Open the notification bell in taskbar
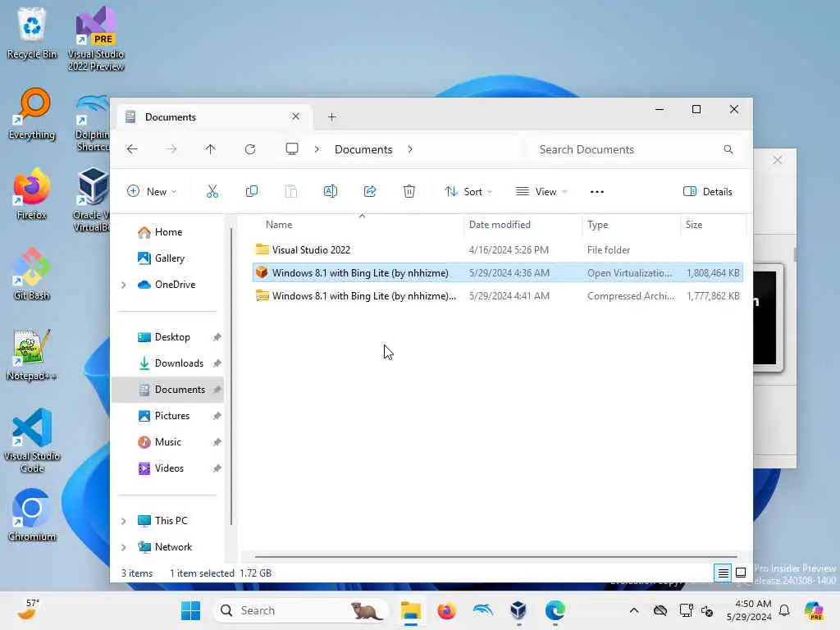This screenshot has height=630, width=840. pyautogui.click(x=784, y=610)
